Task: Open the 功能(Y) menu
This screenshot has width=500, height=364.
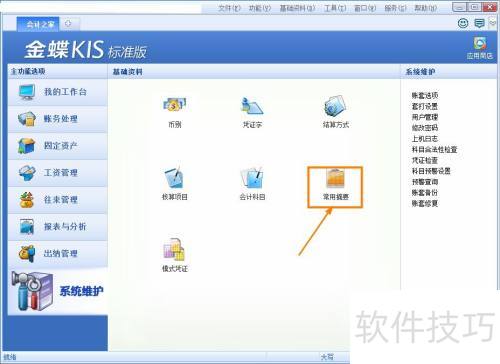Action: [x=260, y=8]
